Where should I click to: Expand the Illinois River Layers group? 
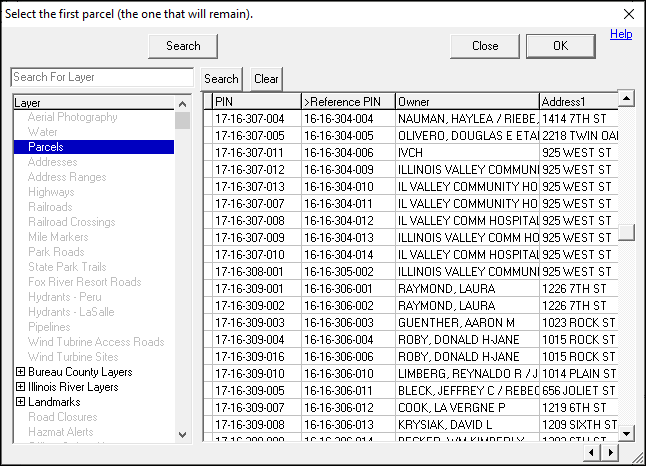pos(20,387)
